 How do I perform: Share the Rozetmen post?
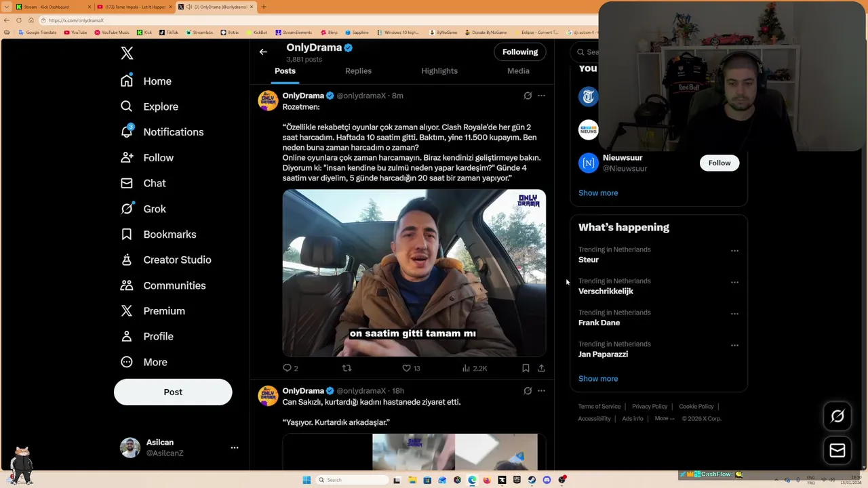pyautogui.click(x=541, y=368)
